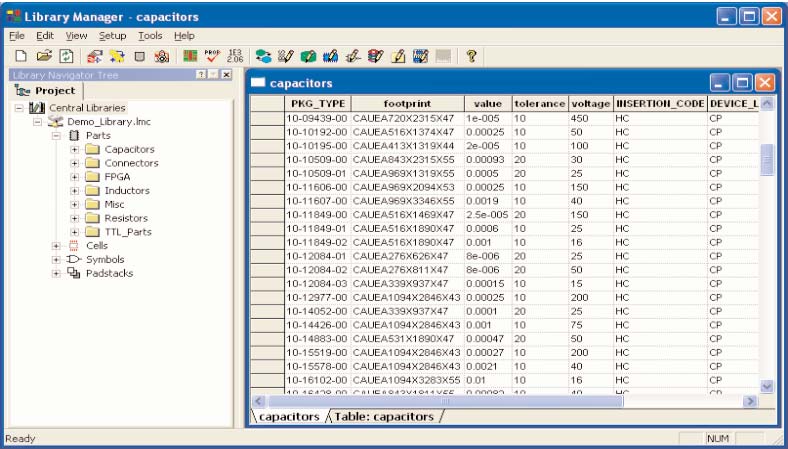788x449 pixels.
Task: Click the Symbols gate icon in tree
Action: (x=75, y=259)
